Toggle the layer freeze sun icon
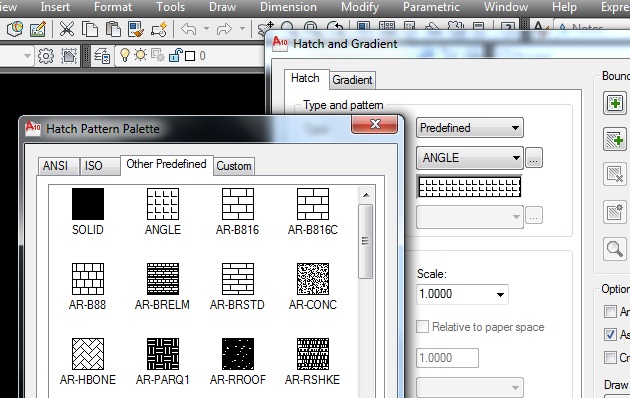This screenshot has width=630, height=398. pyautogui.click(x=140, y=55)
